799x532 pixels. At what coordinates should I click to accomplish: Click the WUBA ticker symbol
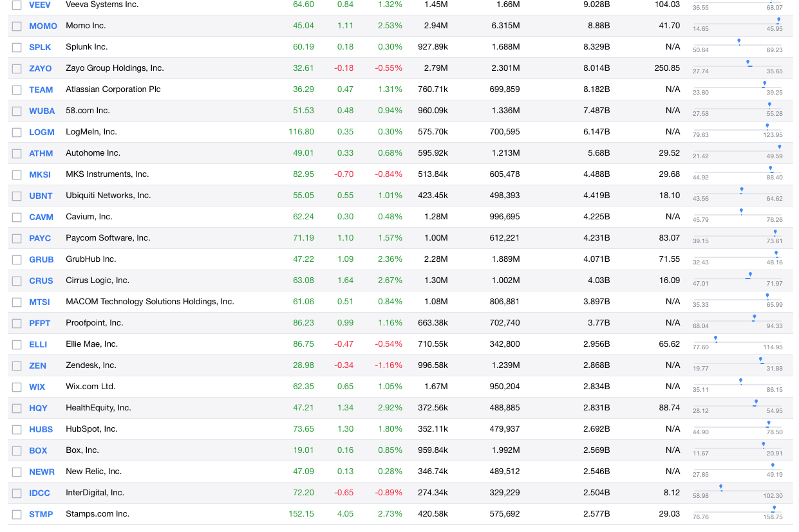(x=42, y=111)
